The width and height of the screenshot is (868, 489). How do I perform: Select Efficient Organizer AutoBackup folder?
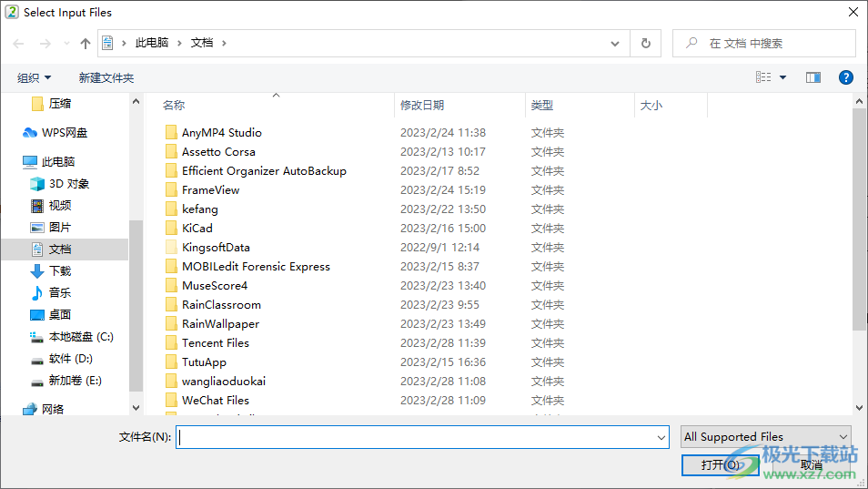tap(264, 170)
